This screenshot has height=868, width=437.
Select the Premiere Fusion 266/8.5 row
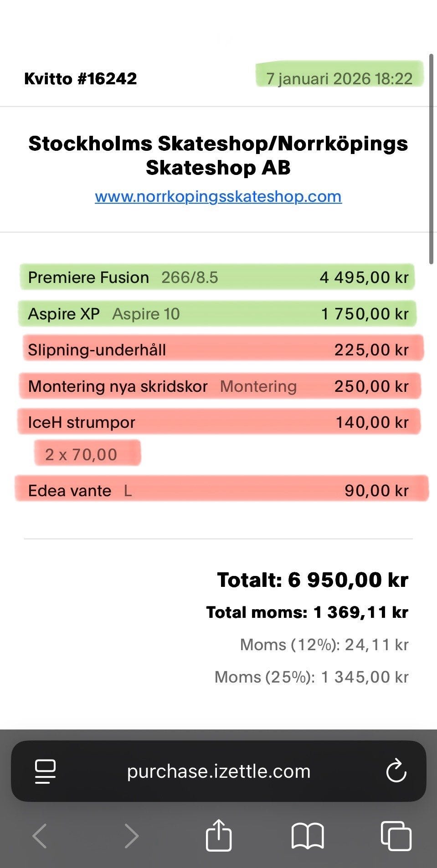(x=217, y=277)
